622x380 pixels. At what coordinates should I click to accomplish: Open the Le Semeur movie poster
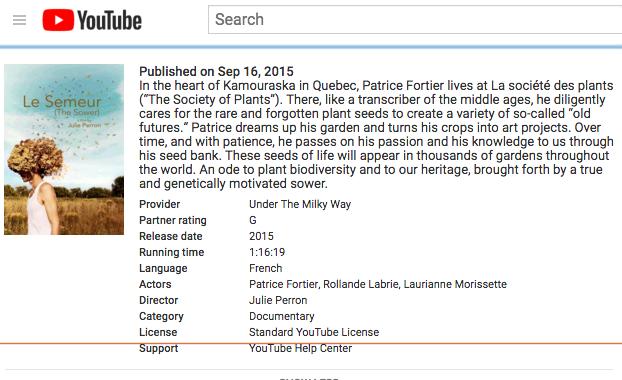click(64, 149)
